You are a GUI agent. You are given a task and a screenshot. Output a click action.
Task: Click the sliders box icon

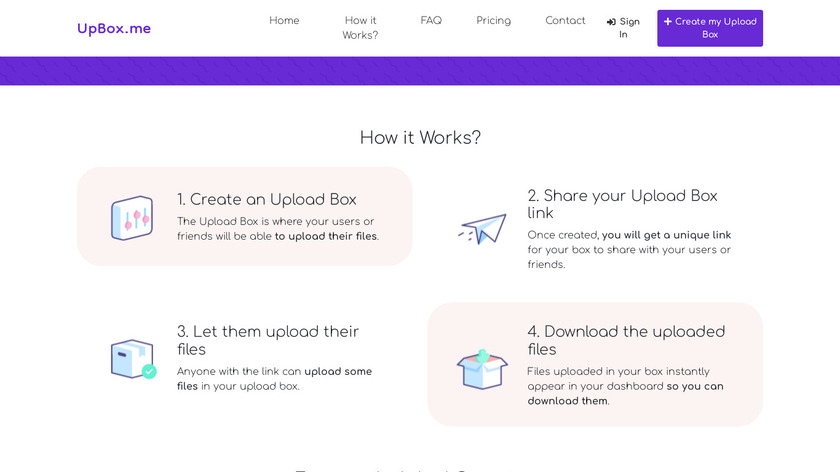tap(132, 217)
